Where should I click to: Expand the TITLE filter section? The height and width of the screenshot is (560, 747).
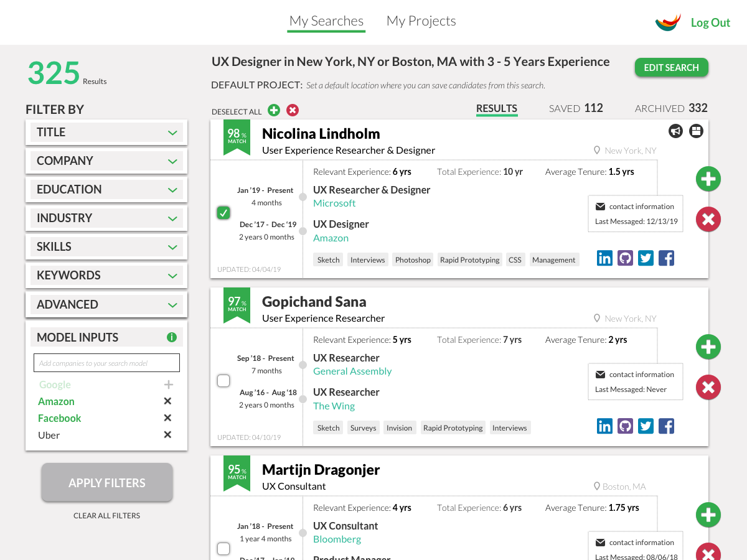click(x=106, y=132)
